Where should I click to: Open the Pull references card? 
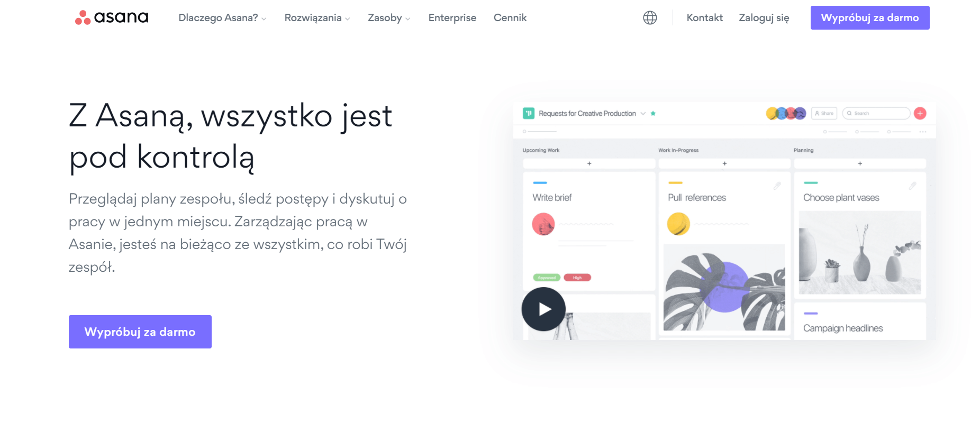pos(724,254)
